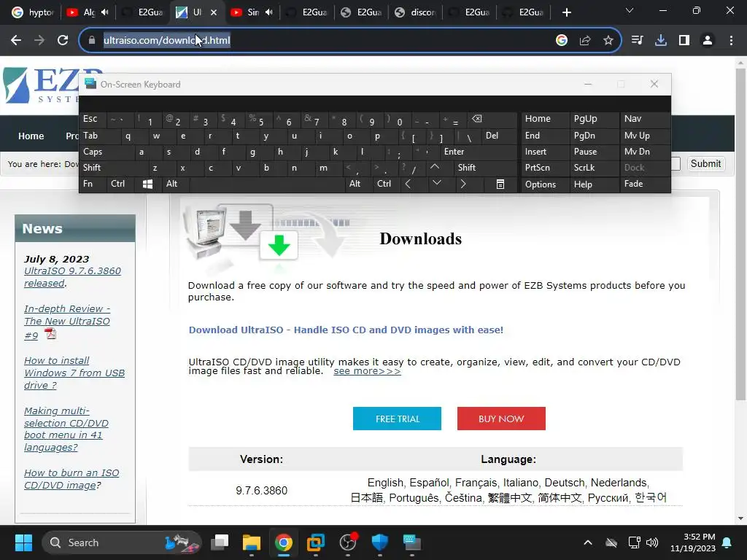Open 'How to install Windows 7 from USB' link
The height and width of the screenshot is (560, 747).
[74, 373]
